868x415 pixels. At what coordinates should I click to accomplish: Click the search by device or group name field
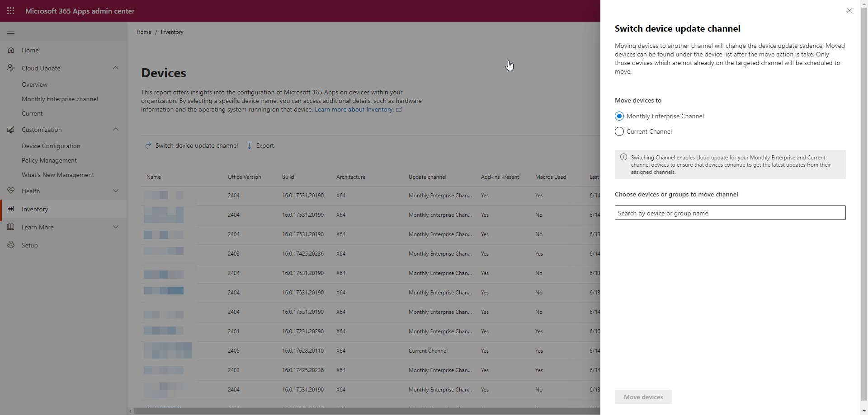click(x=730, y=212)
